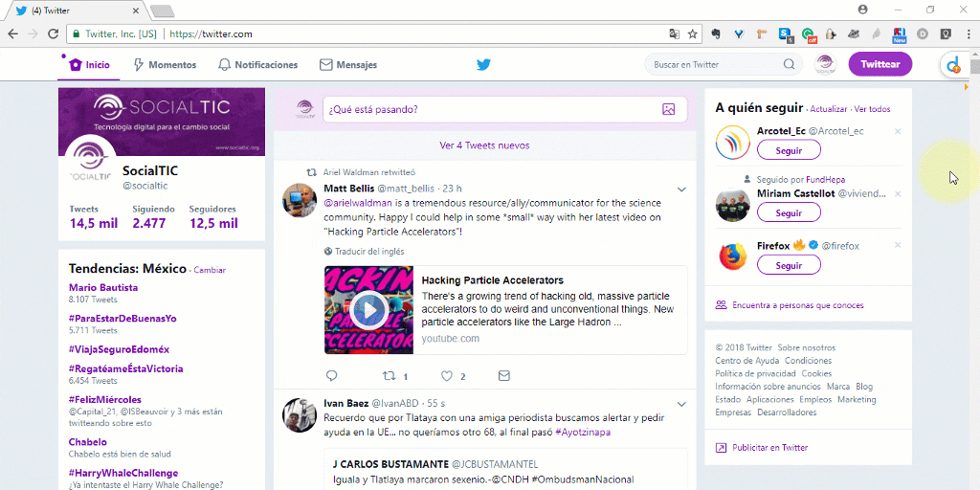The width and height of the screenshot is (980, 490).
Task: Click the Firefox logo avatar
Action: pyautogui.click(x=732, y=256)
